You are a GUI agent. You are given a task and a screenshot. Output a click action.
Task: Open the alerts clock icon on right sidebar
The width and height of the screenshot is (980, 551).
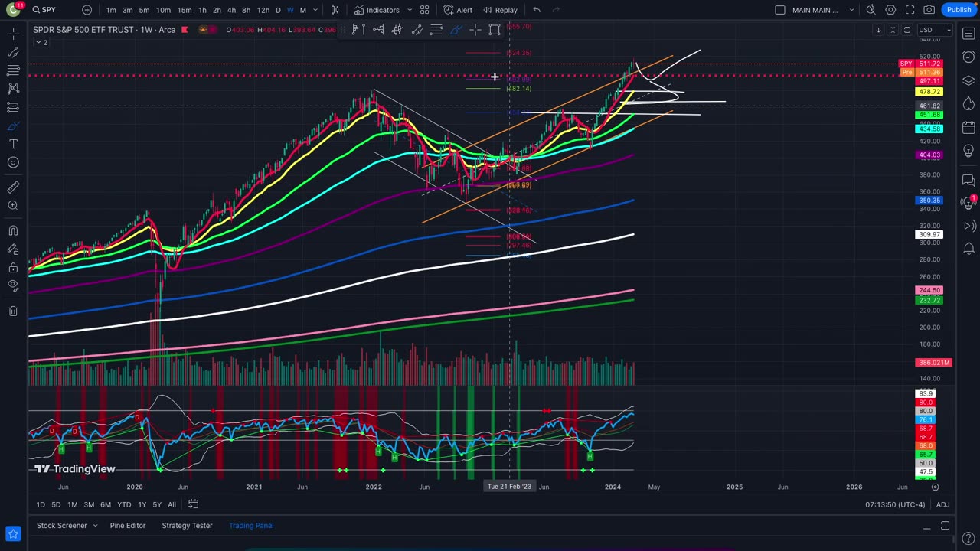pyautogui.click(x=969, y=57)
